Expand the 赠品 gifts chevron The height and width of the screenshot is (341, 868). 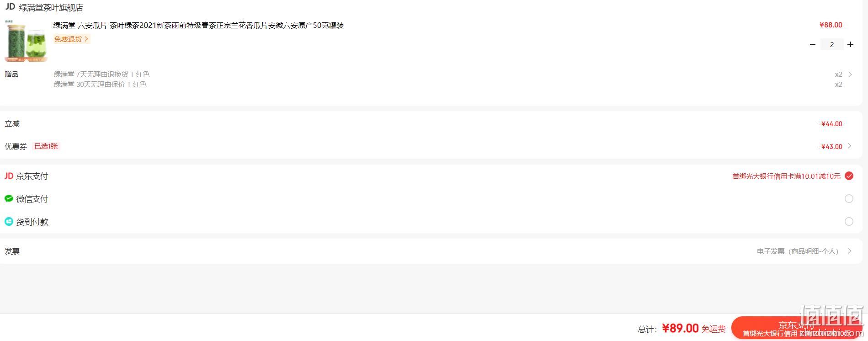(850, 75)
